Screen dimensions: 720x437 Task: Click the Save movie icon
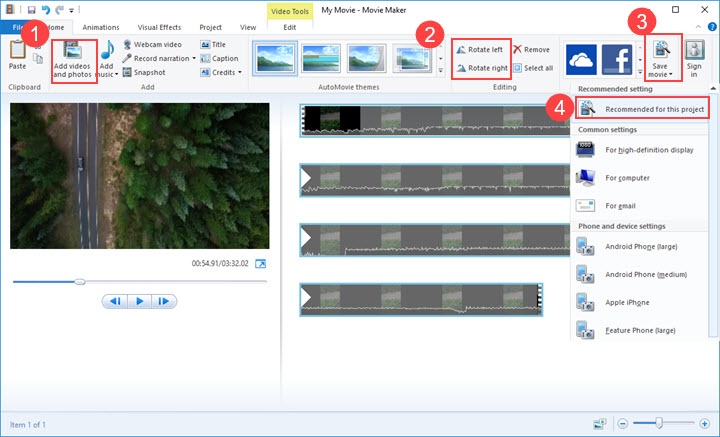click(x=662, y=50)
